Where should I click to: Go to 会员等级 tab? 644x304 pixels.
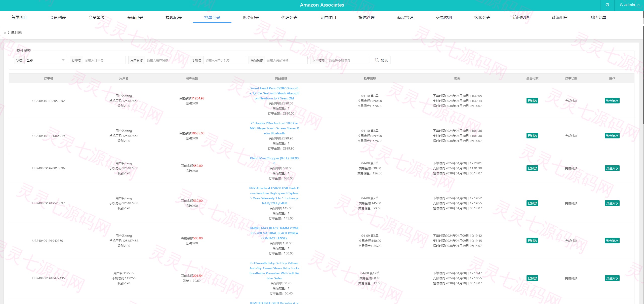96,17
